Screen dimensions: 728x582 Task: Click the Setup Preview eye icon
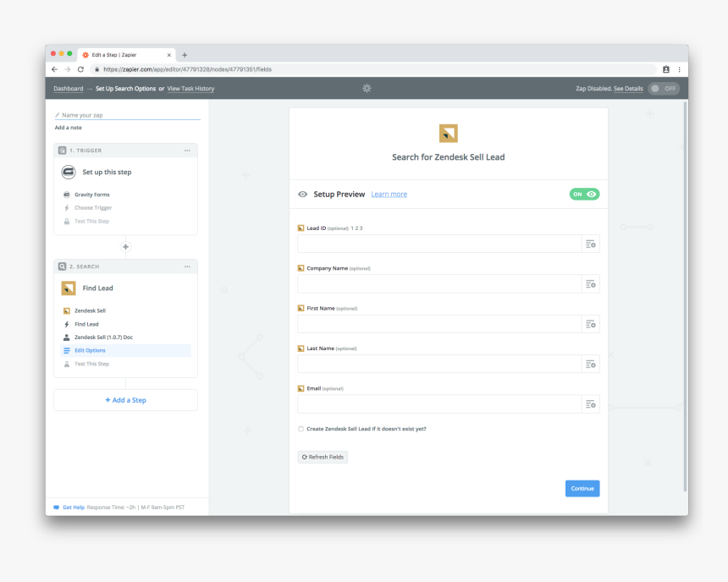[x=303, y=194]
